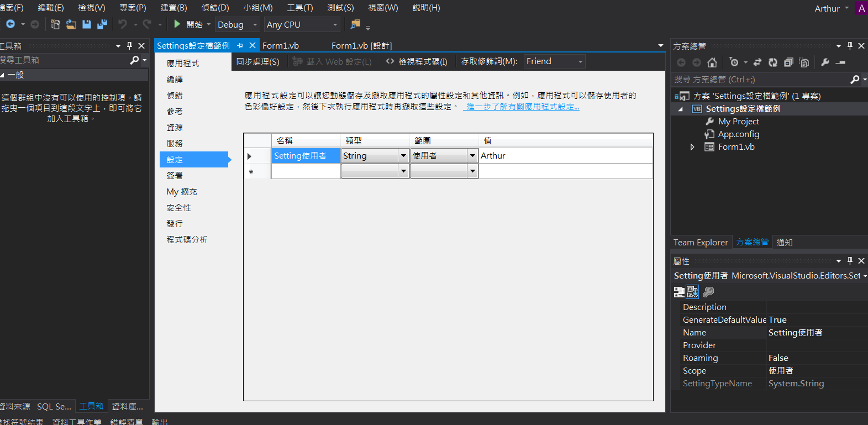Screen dimensions: 868x425
Task: Expand the Form1.vb tree node
Action: coord(692,147)
